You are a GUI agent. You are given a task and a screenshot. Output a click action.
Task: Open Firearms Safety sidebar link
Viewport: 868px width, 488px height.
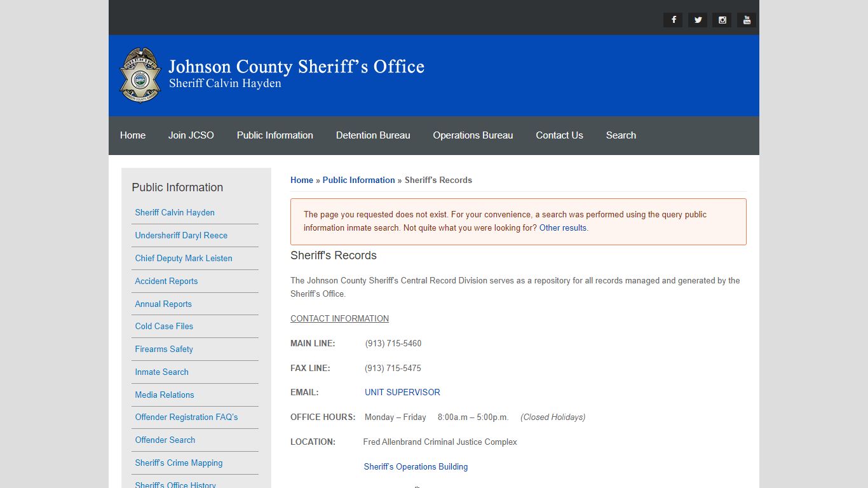coord(164,349)
